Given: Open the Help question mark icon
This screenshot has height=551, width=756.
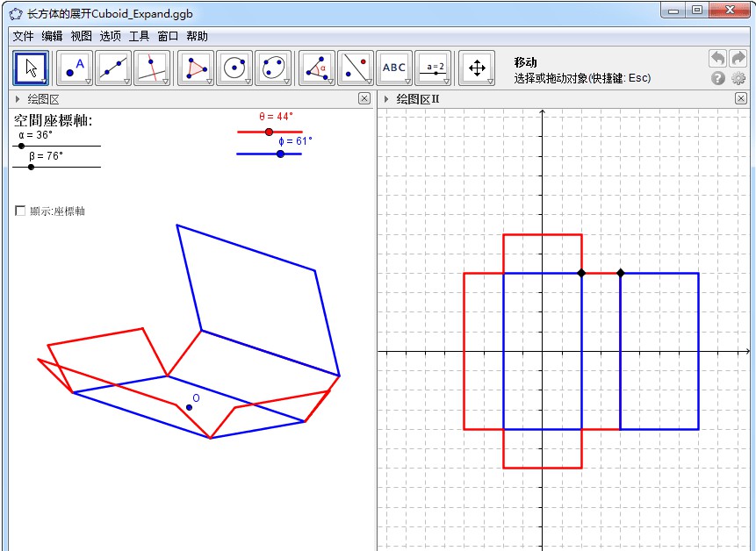Looking at the screenshot, I should coord(718,78).
